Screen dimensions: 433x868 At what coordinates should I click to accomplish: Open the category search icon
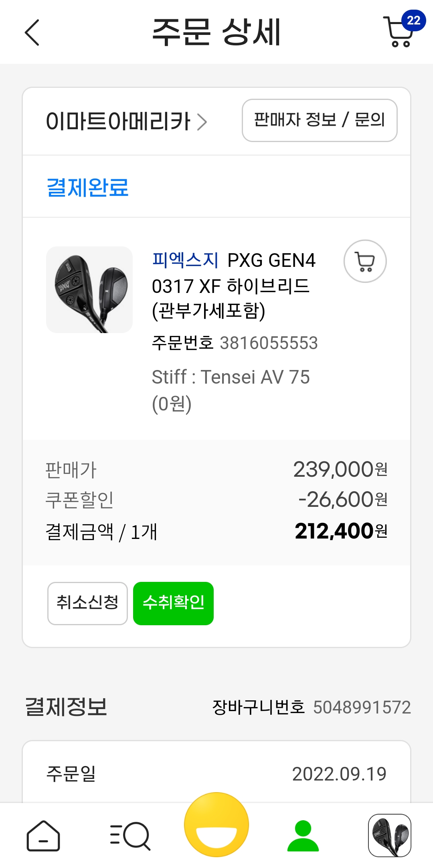click(130, 836)
